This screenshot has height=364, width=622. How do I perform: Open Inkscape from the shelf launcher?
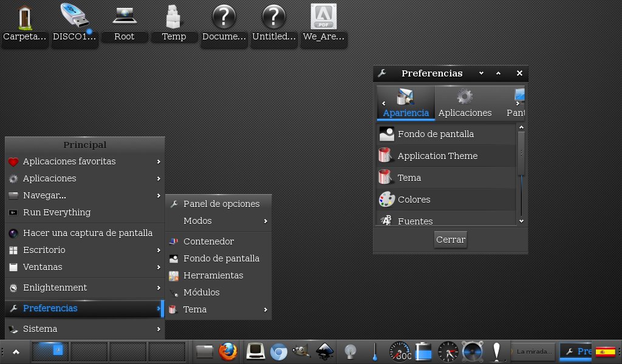[x=326, y=351]
